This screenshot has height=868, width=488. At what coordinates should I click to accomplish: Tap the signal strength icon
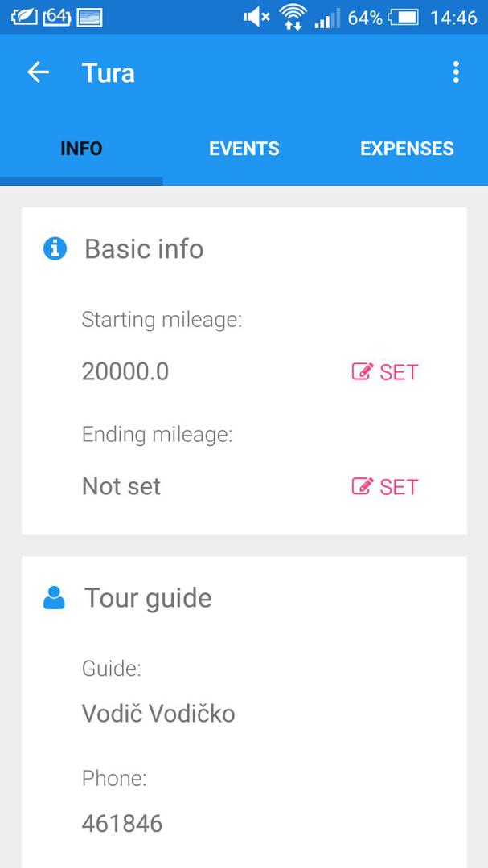[327, 18]
